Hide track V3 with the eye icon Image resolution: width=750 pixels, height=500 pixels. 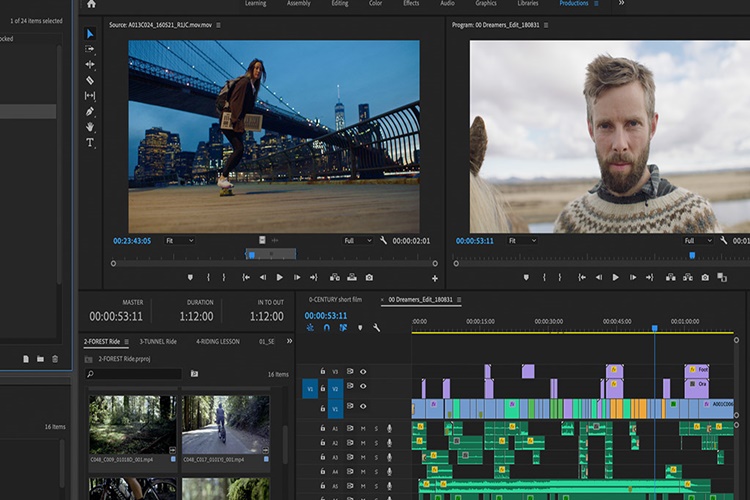(363, 372)
